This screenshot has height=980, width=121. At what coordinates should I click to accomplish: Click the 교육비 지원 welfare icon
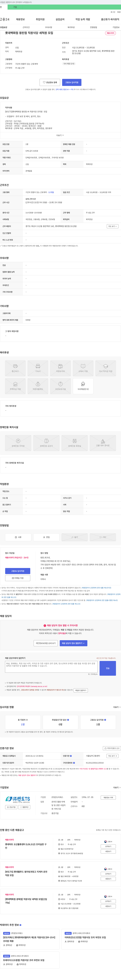coord(83,368)
